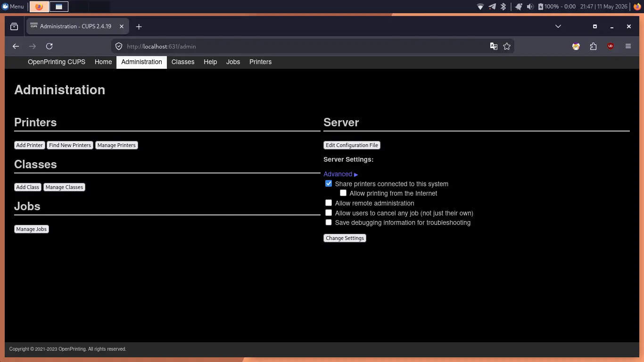
Task: Click the Add Class button
Action: coord(28,187)
